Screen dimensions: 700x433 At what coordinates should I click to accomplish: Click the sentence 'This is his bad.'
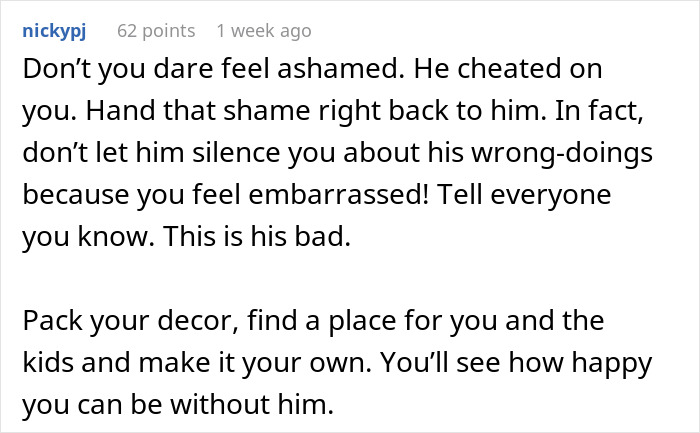point(257,237)
